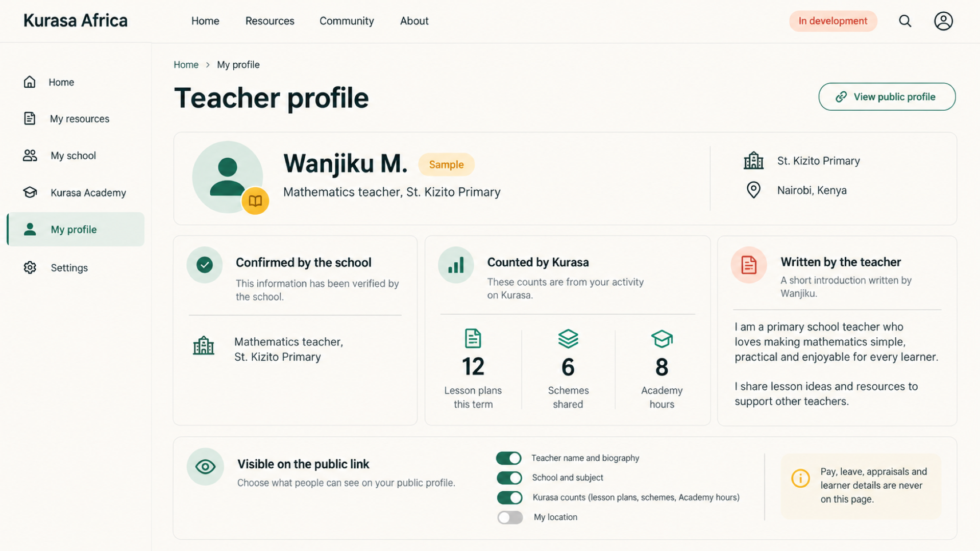Click the location pin icon beside Nairobi, Kenya
The width and height of the screenshot is (980, 551).
[x=753, y=190]
